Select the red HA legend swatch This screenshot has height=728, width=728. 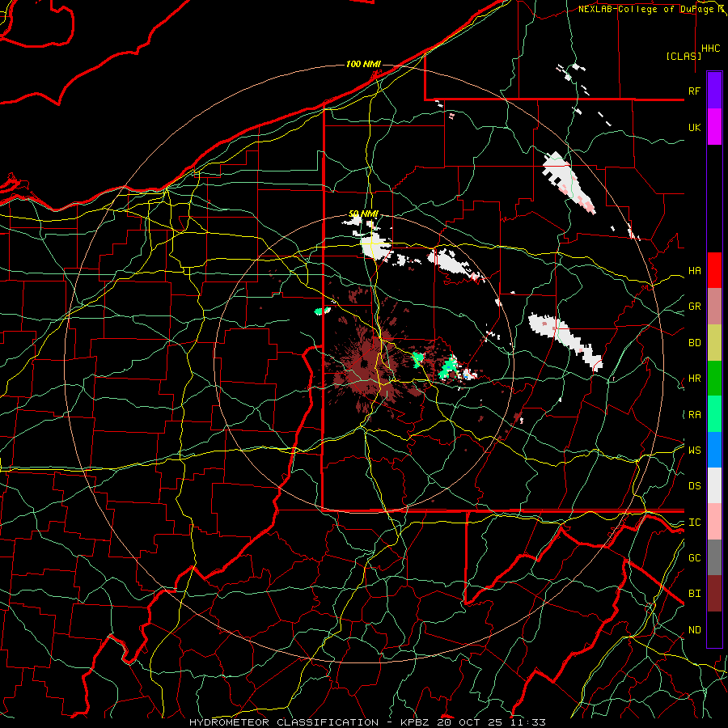click(x=714, y=270)
